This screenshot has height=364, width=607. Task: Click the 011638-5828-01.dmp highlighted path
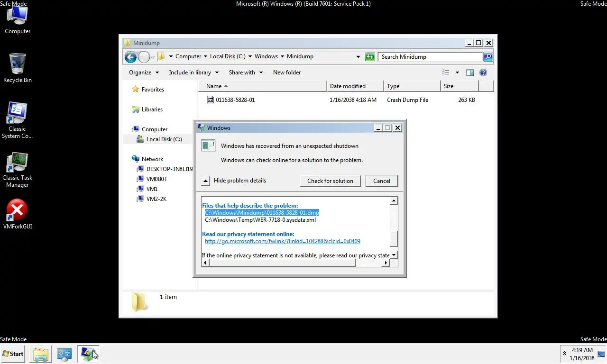[x=262, y=213]
